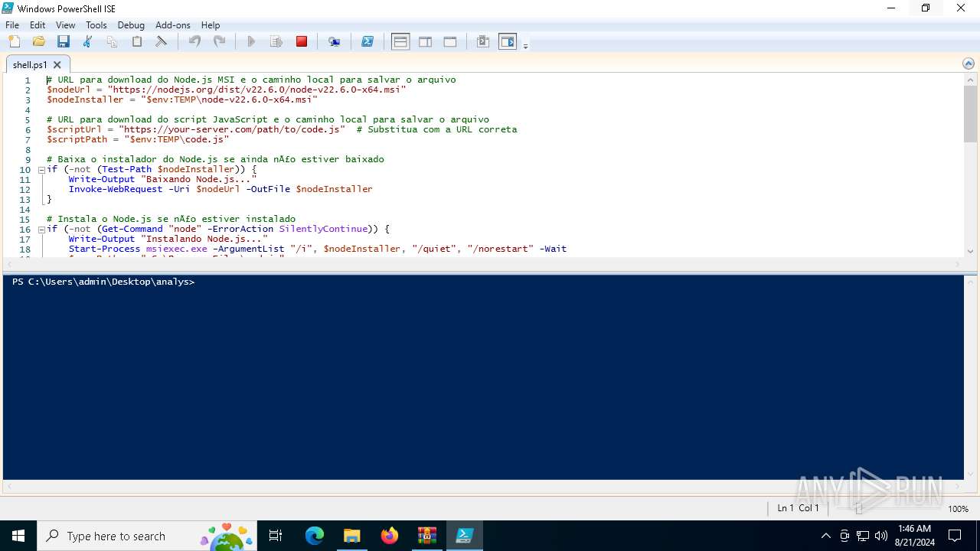Open Windows Start menu
980x551 pixels.
[18, 536]
